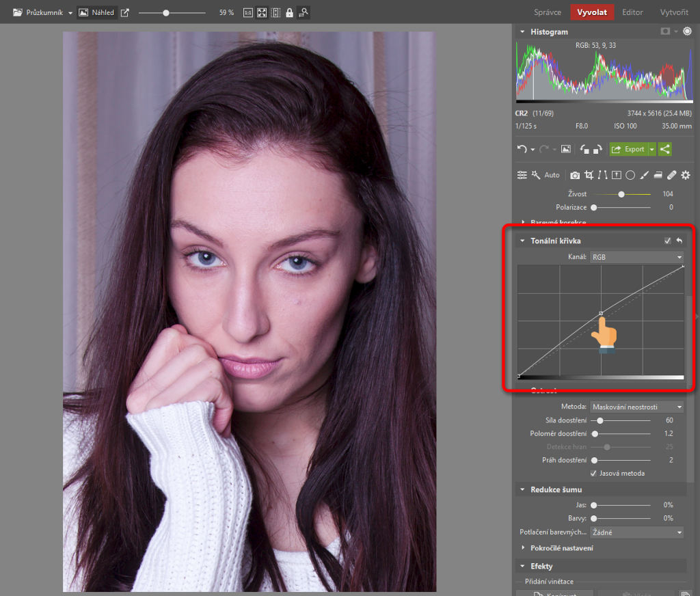Open the adjustment sliders settings icon
700x596 pixels.
(x=522, y=175)
